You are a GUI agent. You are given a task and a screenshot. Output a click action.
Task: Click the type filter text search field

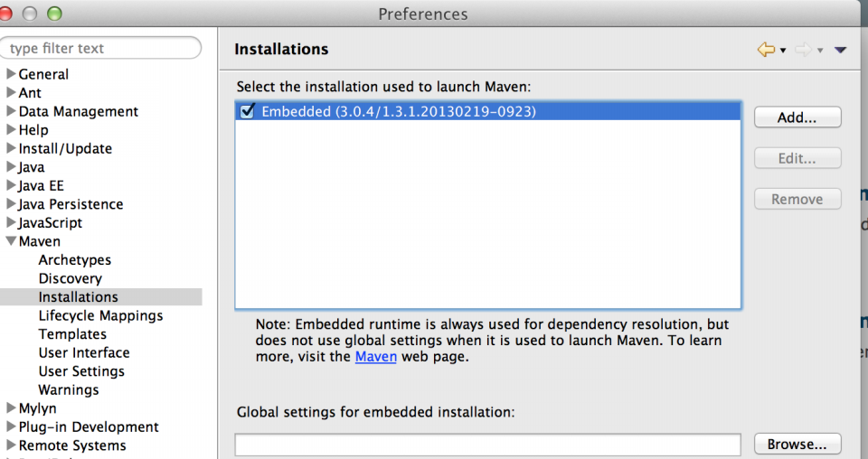[x=101, y=48]
